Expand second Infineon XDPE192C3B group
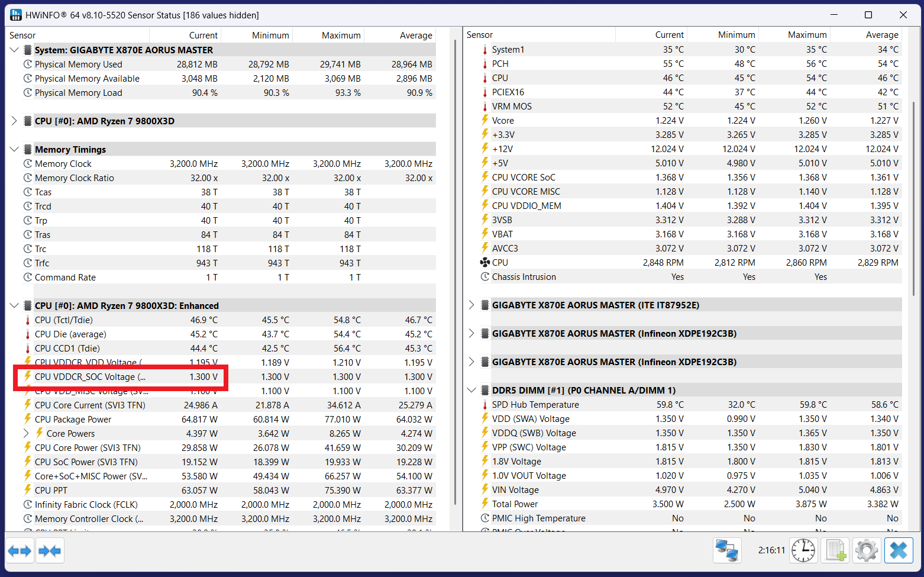 [x=471, y=362]
